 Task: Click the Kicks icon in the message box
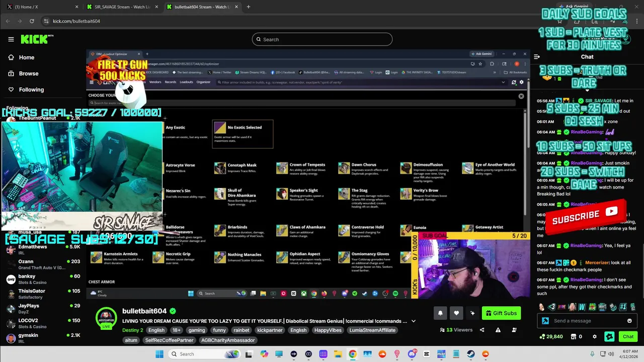(545, 321)
